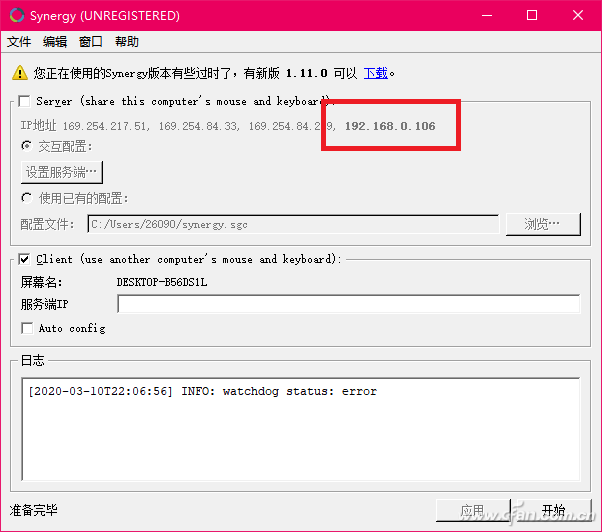Open the 文件 menu
The image size is (602, 532).
[19, 41]
